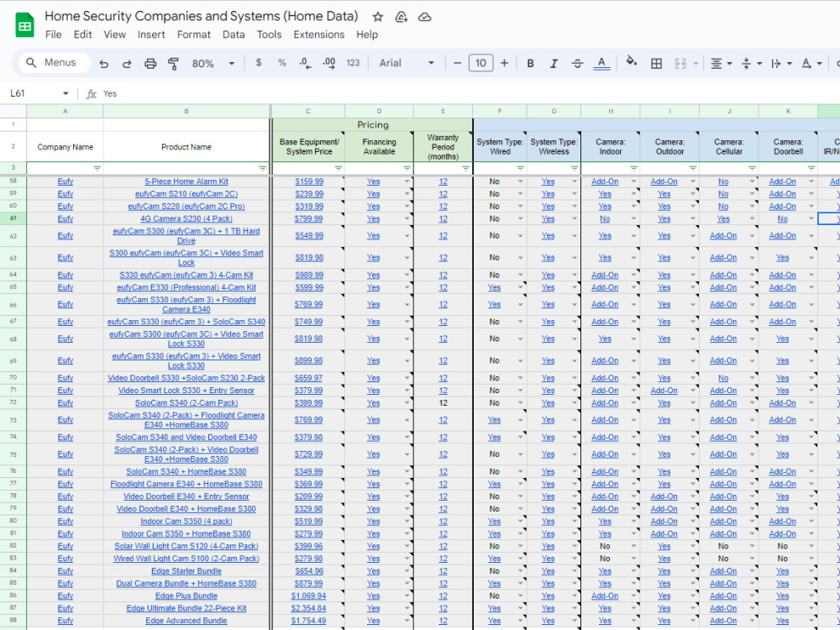This screenshot has height=630, width=840.
Task: Toggle italic formatting
Action: [x=554, y=64]
